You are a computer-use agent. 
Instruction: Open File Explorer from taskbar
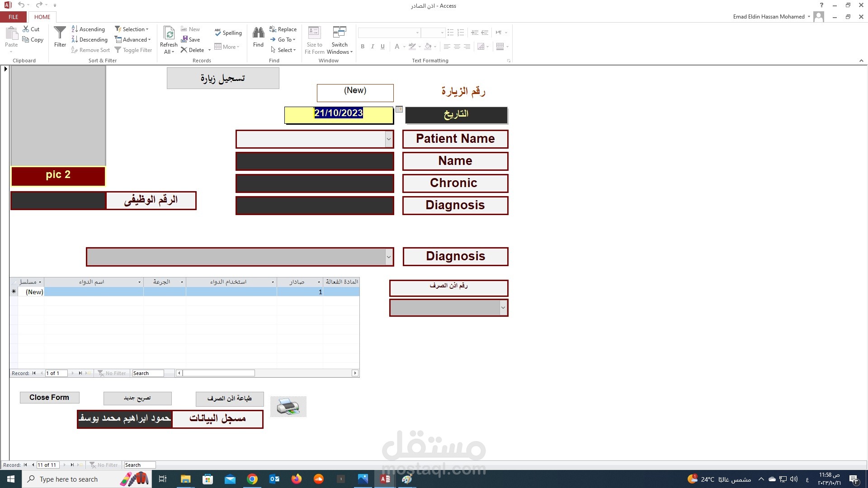coord(185,479)
